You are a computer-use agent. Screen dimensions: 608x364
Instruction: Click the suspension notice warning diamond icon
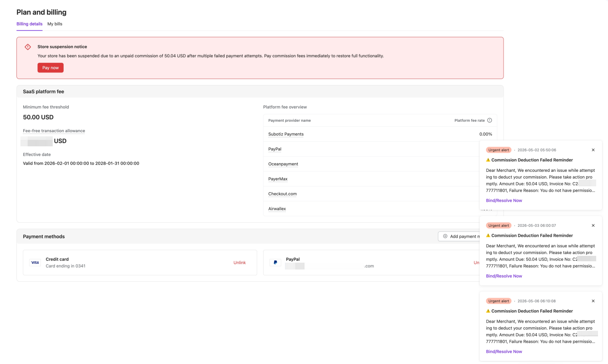tap(28, 47)
